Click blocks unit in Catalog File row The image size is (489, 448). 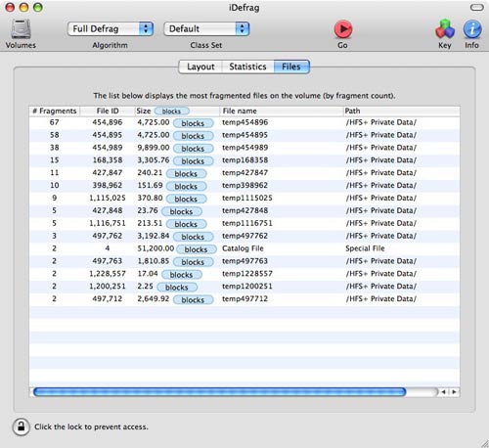[197, 249]
